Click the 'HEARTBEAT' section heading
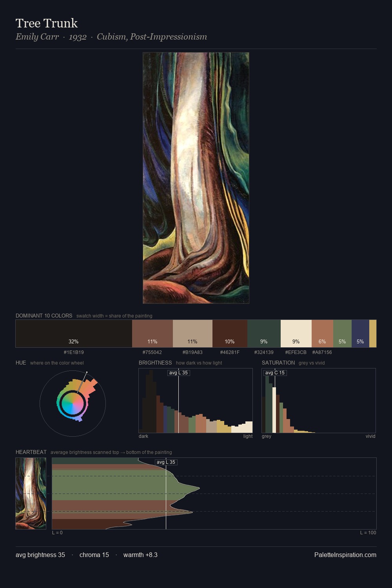The image size is (392, 588). click(31, 452)
